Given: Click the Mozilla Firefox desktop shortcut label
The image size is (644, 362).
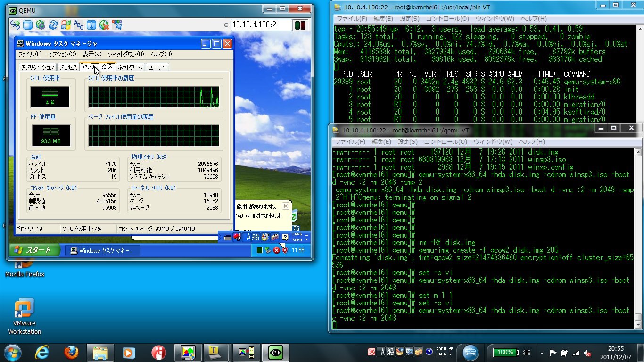Looking at the screenshot, I should click(x=25, y=274).
